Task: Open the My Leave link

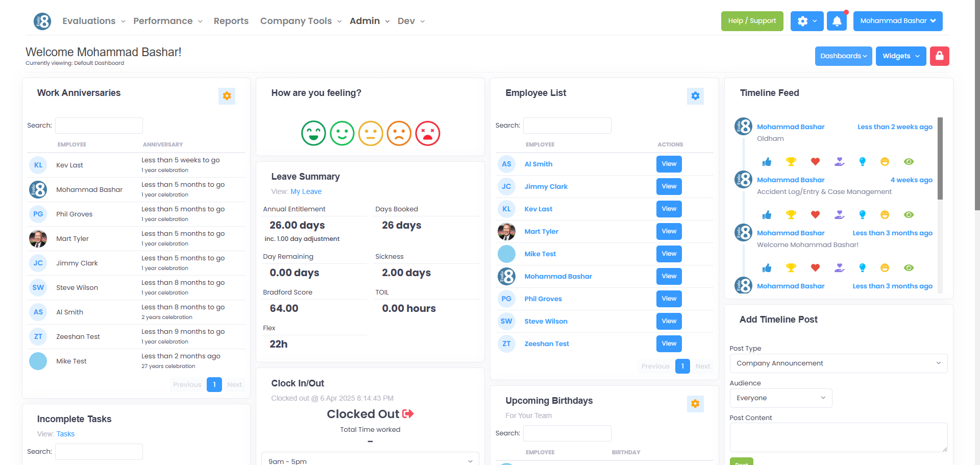Action: click(x=306, y=191)
